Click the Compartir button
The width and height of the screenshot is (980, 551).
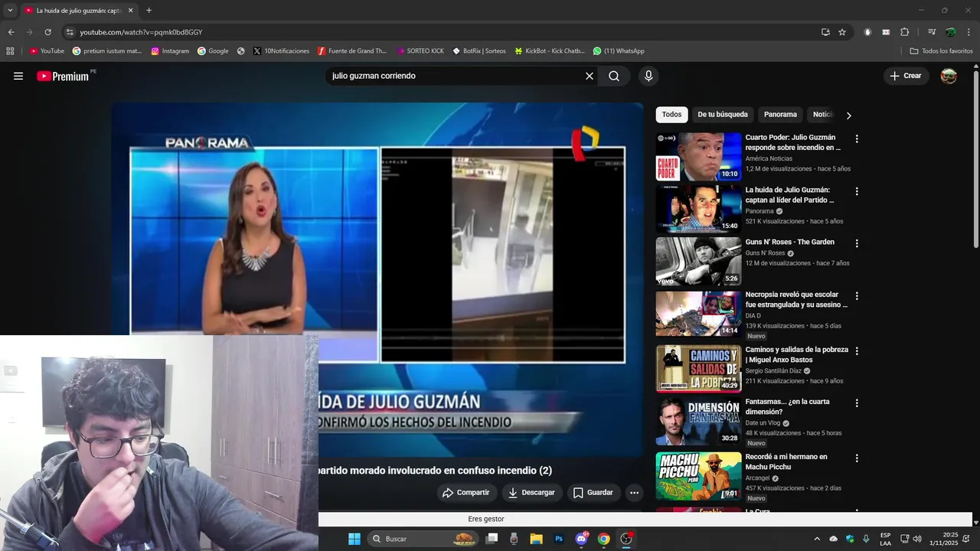466,493
